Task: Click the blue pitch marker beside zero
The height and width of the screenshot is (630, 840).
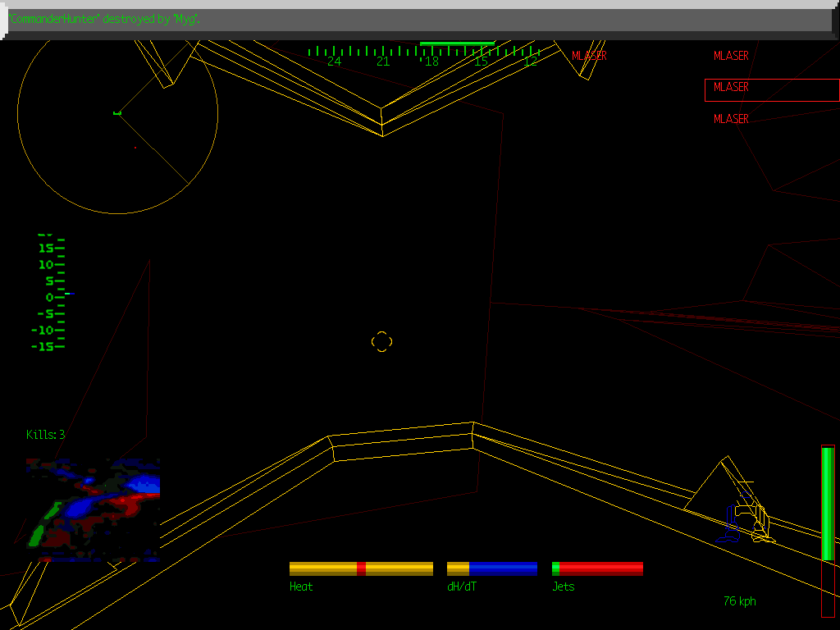Action: (x=71, y=294)
